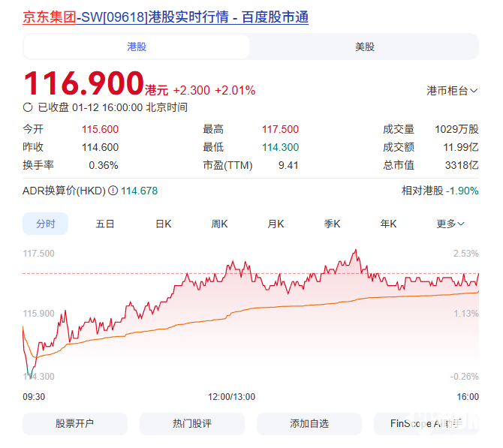Image resolution: width=503 pixels, height=448 pixels.
Task: Switch to the 美股 market tab
Action: point(364,47)
